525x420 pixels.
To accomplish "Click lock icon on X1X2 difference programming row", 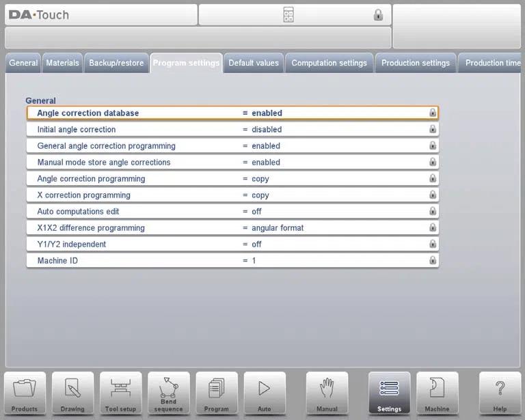I will coord(433,227).
